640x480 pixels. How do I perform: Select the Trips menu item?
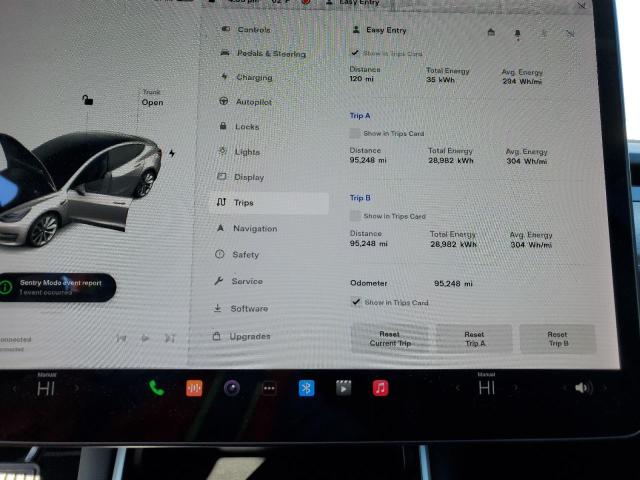(269, 203)
